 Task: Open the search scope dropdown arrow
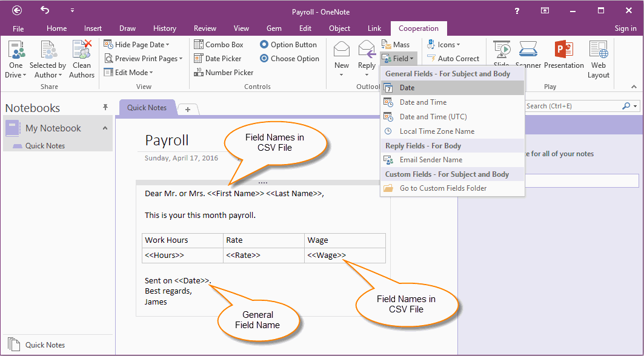[636, 107]
